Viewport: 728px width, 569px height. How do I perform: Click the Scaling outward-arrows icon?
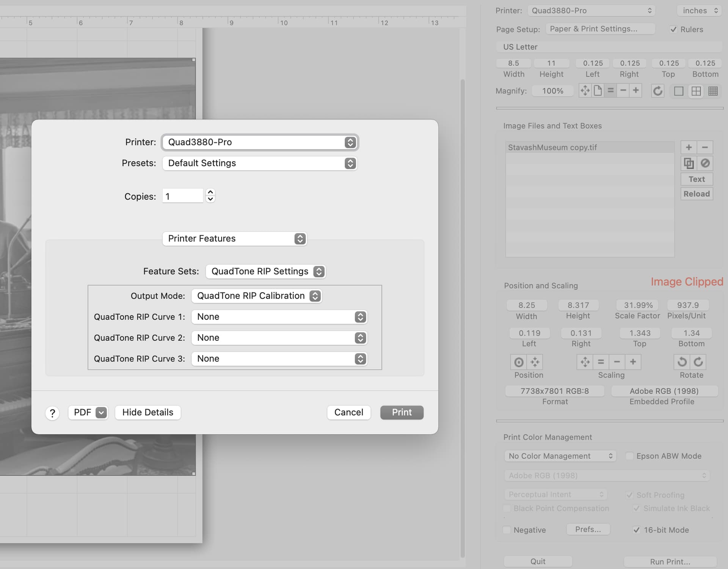(x=585, y=362)
